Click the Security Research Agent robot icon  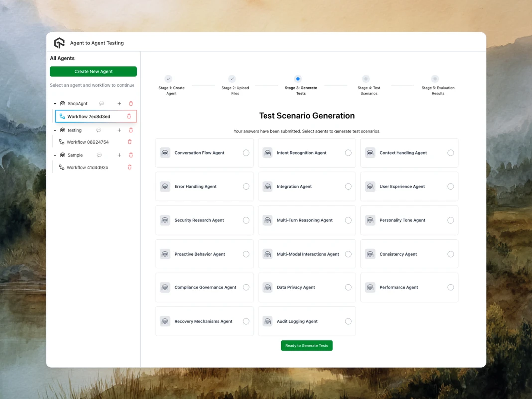[x=165, y=220]
